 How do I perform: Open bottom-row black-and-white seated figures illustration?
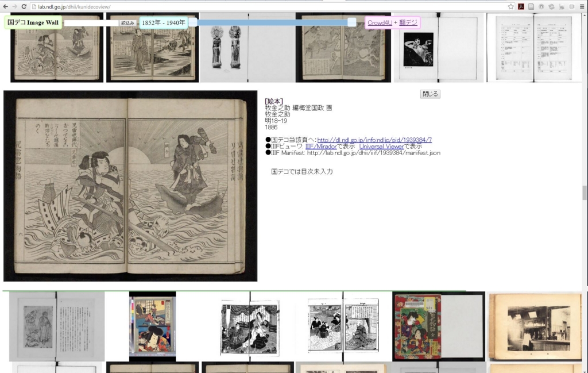250,326
